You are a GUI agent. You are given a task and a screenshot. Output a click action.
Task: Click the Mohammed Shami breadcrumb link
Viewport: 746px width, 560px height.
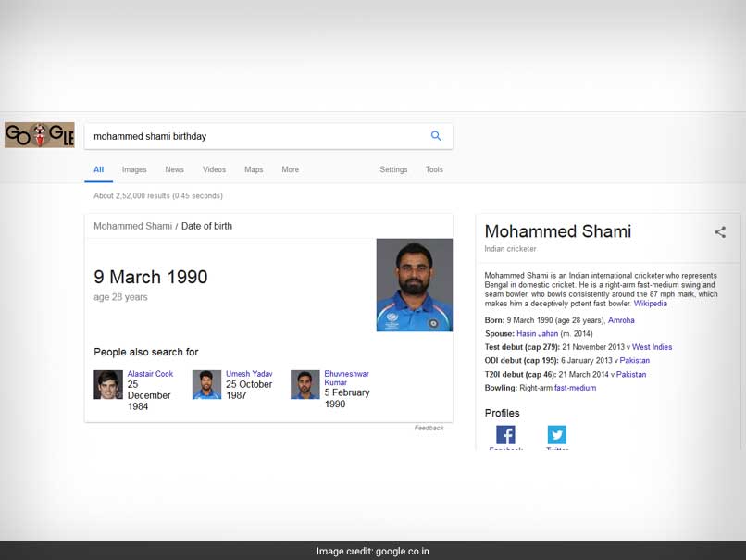pos(132,226)
